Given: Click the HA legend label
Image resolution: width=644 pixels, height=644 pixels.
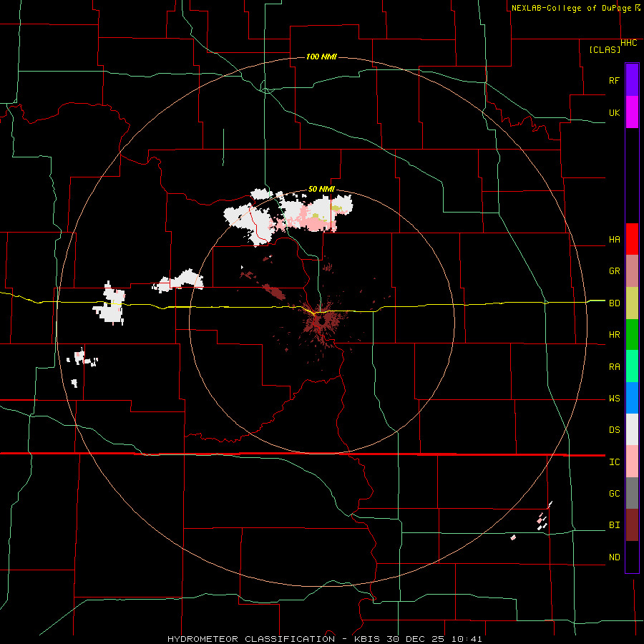Looking at the screenshot, I should [614, 240].
